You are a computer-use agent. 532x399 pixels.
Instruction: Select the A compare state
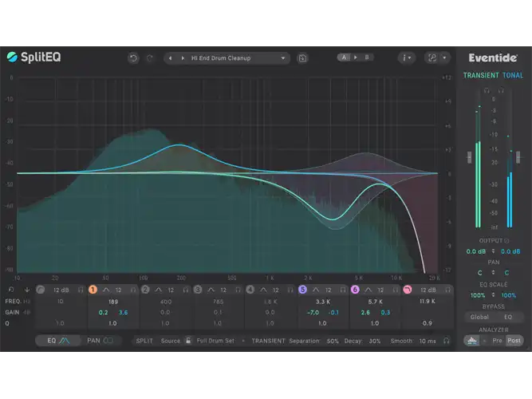point(344,57)
